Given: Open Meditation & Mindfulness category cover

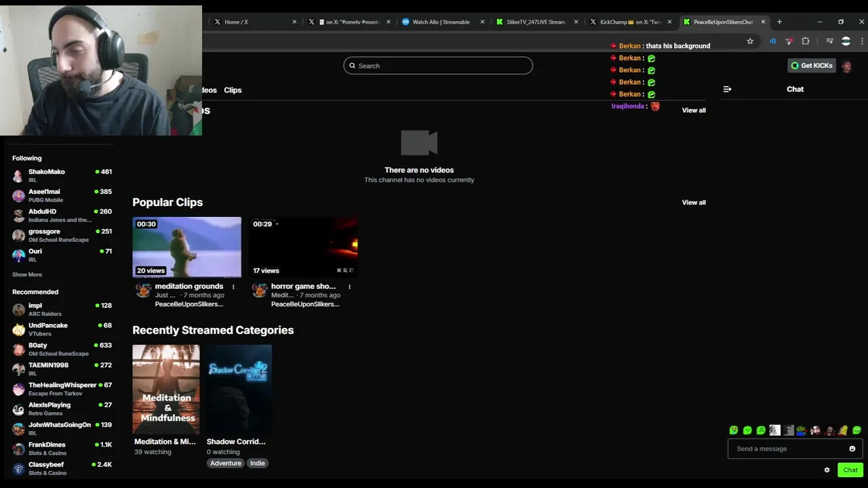Looking at the screenshot, I should point(166,389).
